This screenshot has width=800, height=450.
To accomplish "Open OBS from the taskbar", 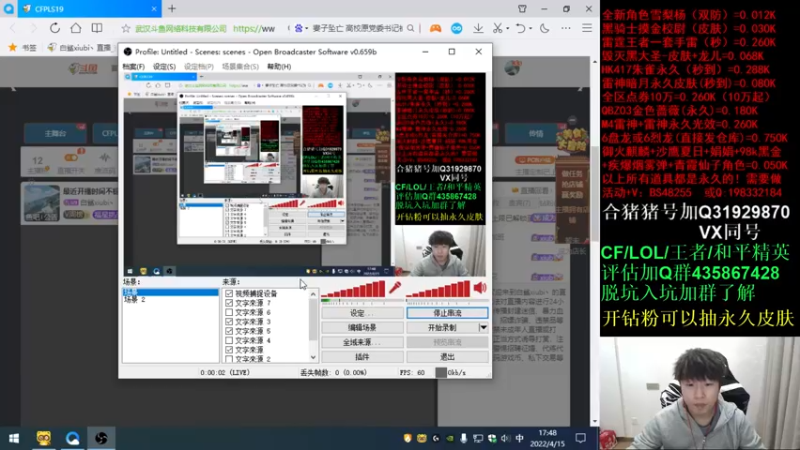I will [101, 438].
